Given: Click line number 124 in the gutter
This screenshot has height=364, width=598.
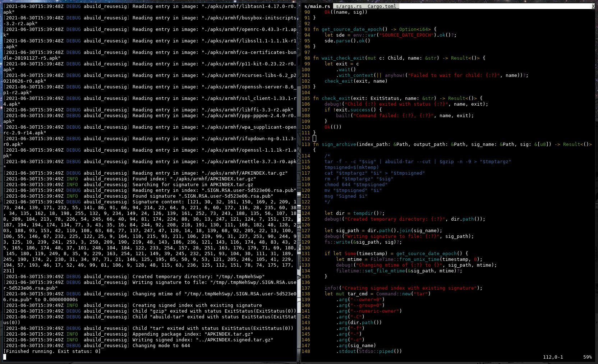Looking at the screenshot, I should [306, 213].
